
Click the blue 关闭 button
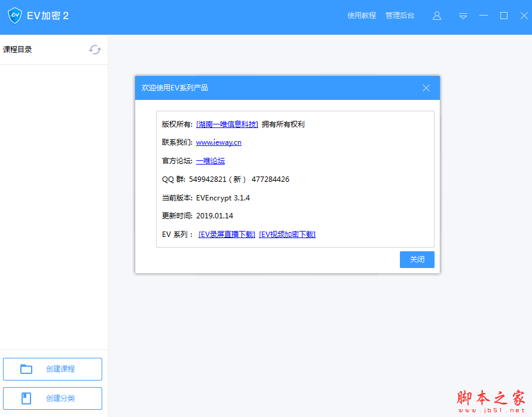417,260
